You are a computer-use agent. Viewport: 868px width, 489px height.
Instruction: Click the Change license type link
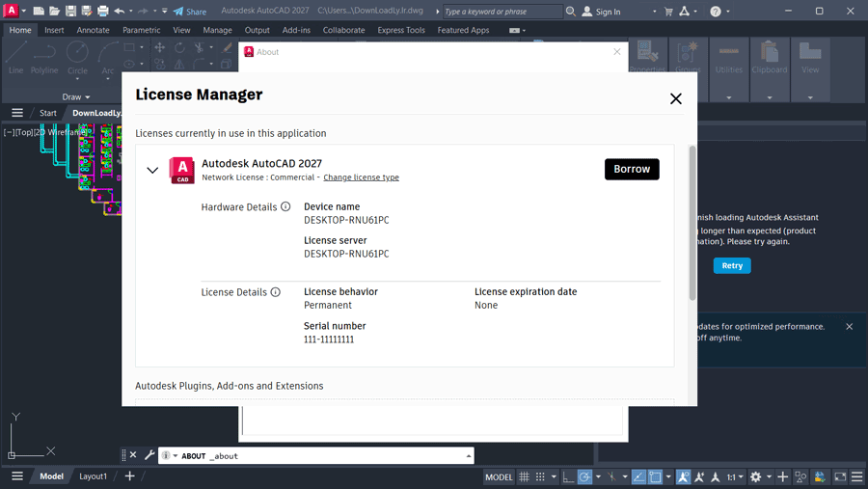pyautogui.click(x=361, y=177)
